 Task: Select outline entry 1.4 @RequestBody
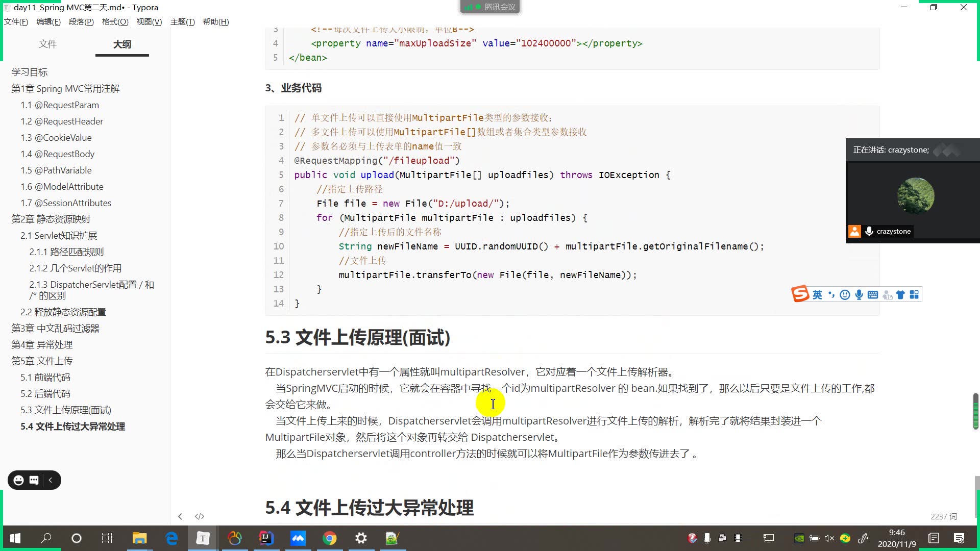coord(57,154)
